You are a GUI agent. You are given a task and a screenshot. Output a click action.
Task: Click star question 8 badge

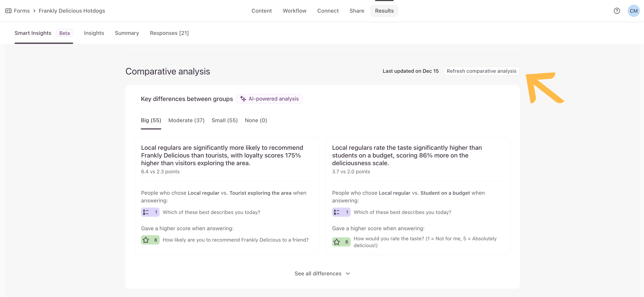(x=150, y=240)
